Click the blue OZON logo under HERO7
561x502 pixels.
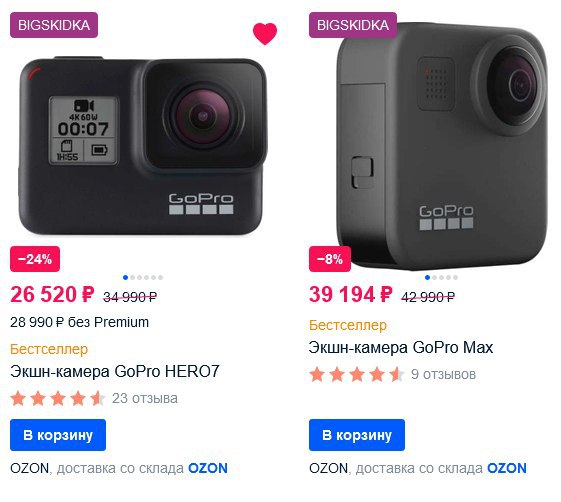(208, 468)
